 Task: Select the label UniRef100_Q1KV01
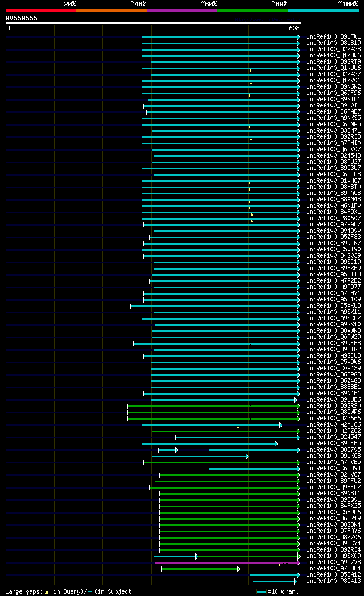pyautogui.click(x=333, y=81)
